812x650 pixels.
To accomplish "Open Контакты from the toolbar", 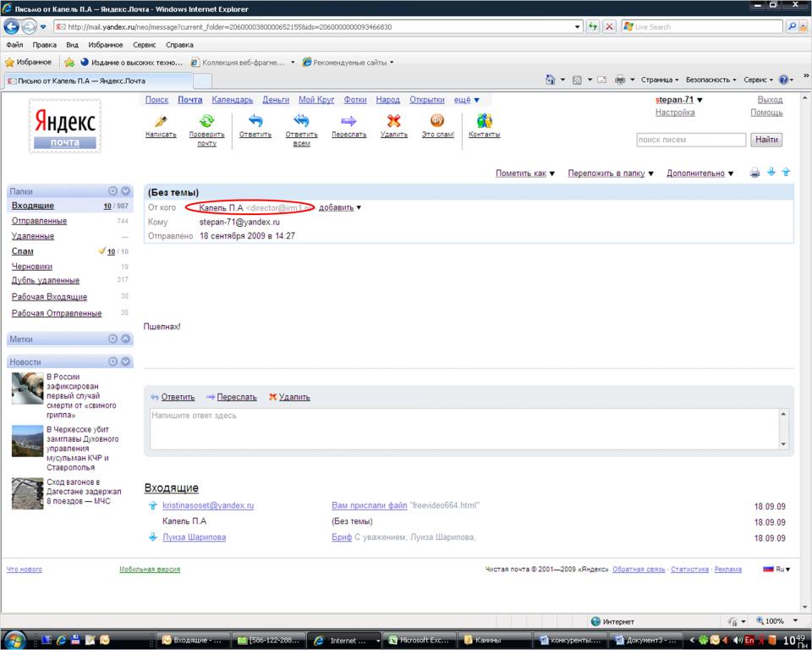I will [484, 121].
